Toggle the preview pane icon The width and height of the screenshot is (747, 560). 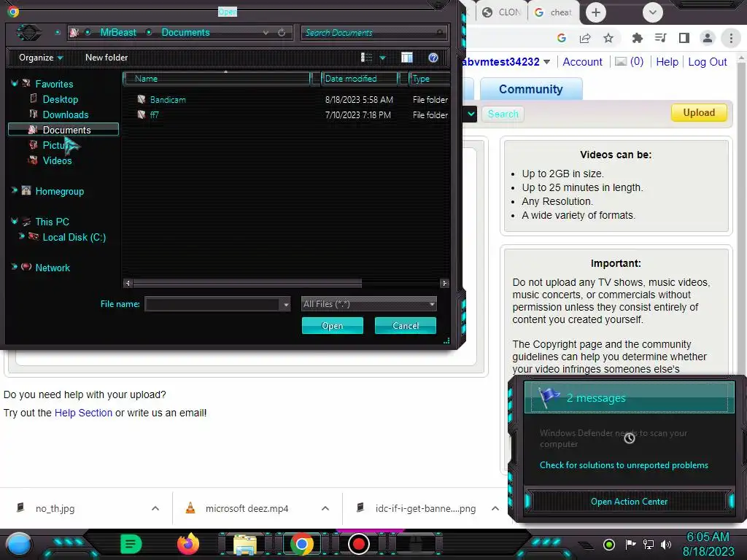pos(407,58)
